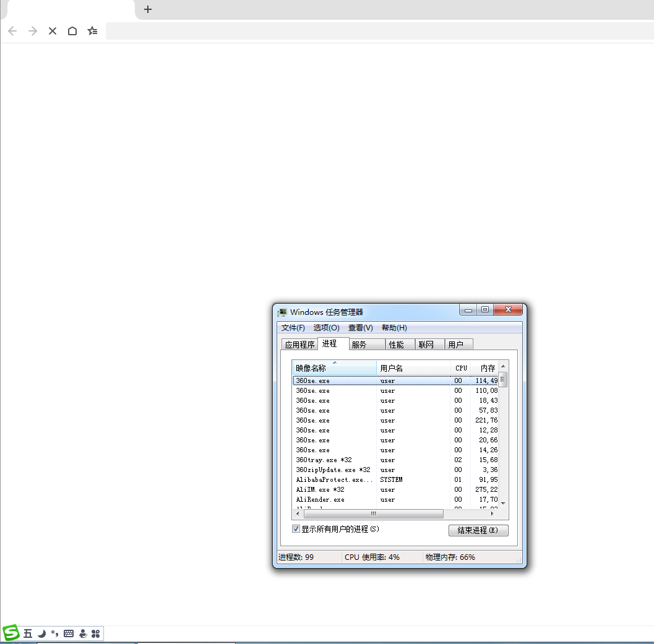
Task: Select 360se.exe row with memory 20,66
Action: 395,440
